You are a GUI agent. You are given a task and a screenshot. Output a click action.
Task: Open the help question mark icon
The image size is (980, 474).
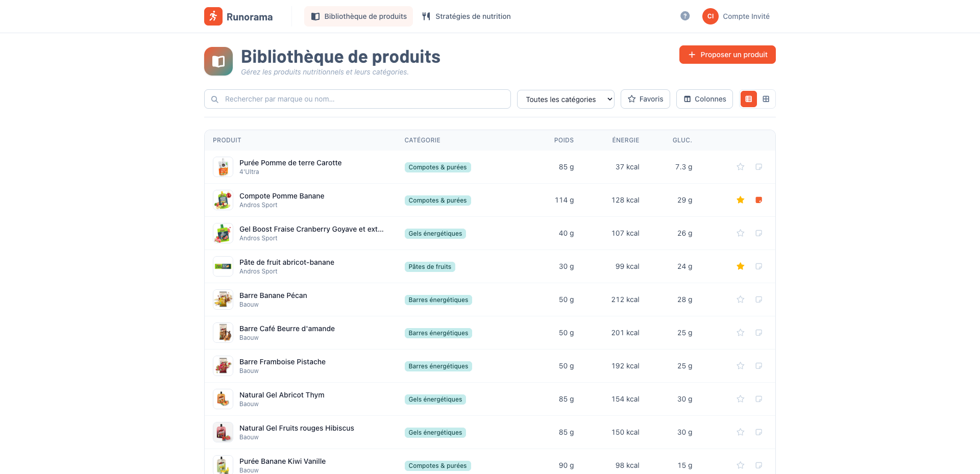pyautogui.click(x=685, y=16)
